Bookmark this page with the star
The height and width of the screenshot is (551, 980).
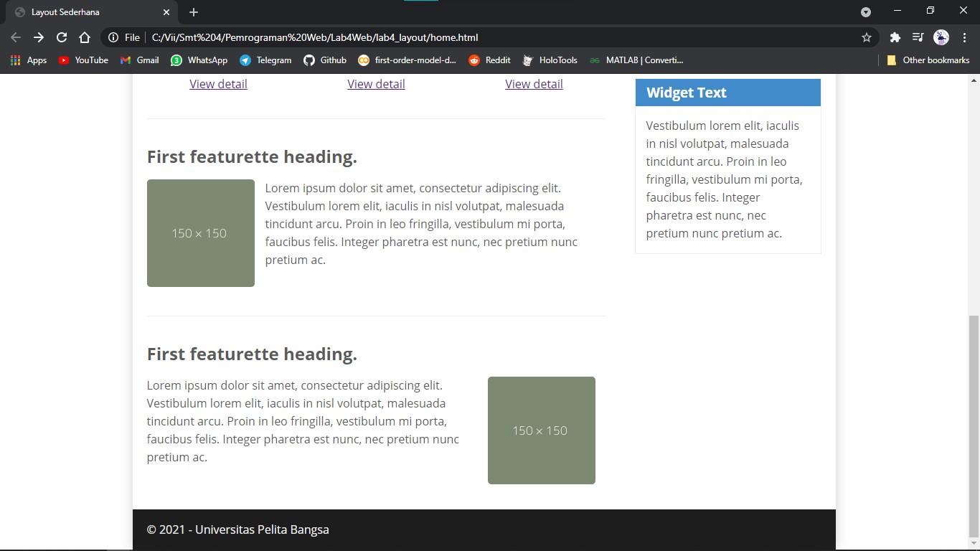pos(866,37)
